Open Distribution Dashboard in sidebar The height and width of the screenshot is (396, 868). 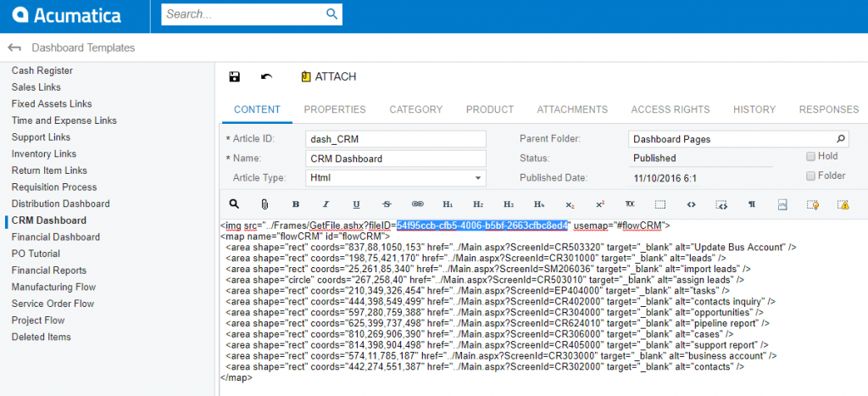coord(60,204)
